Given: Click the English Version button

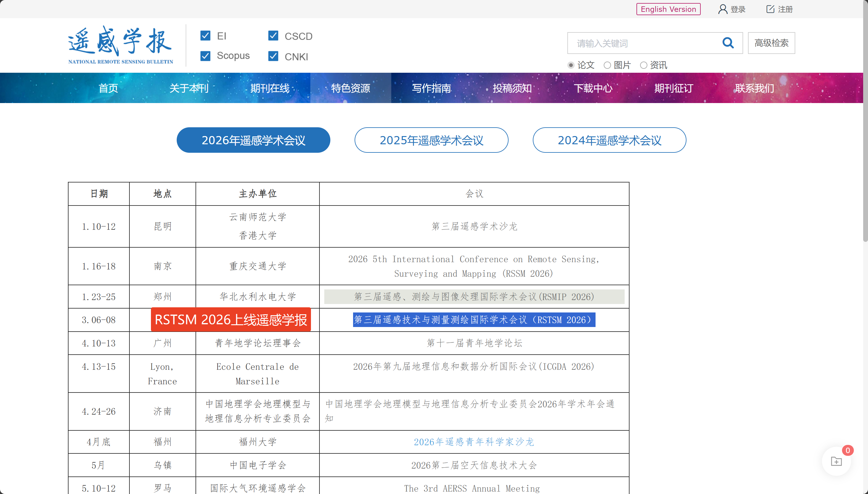Looking at the screenshot, I should (668, 9).
